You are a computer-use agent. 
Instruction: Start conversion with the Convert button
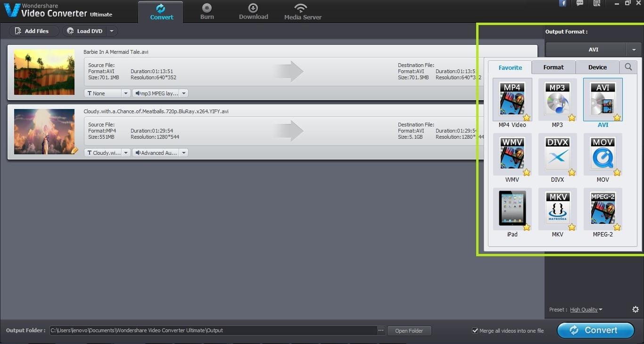point(595,330)
